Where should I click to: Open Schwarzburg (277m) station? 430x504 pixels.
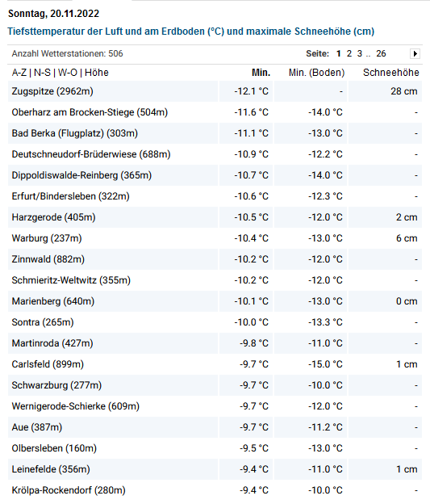(x=56, y=385)
